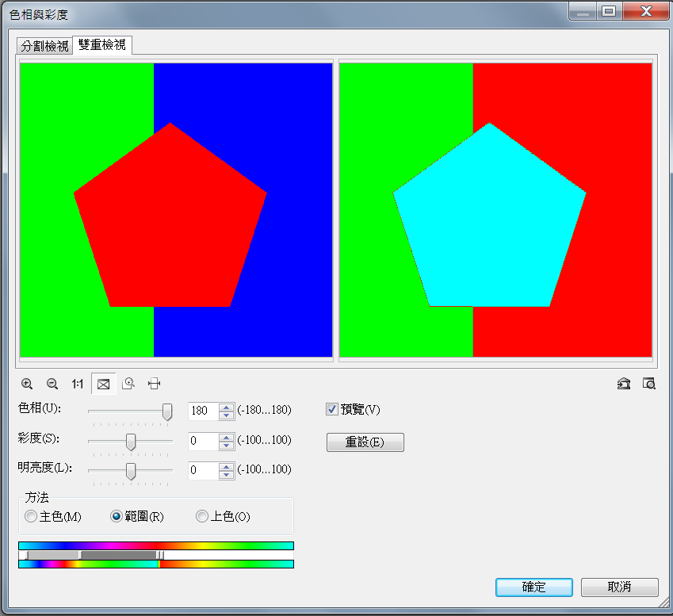Click the 色相 slider handle
673x616 pixels.
click(x=167, y=411)
